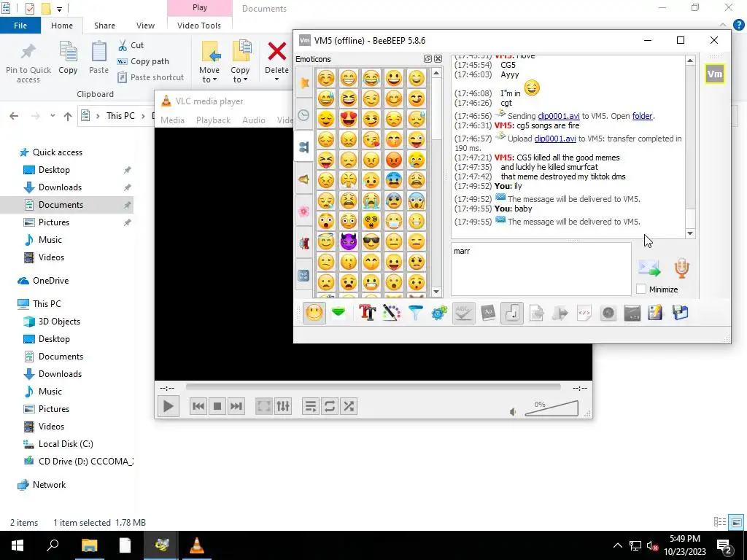Toggle the return-key send option button
This screenshot has width=747, height=560.
512,313
